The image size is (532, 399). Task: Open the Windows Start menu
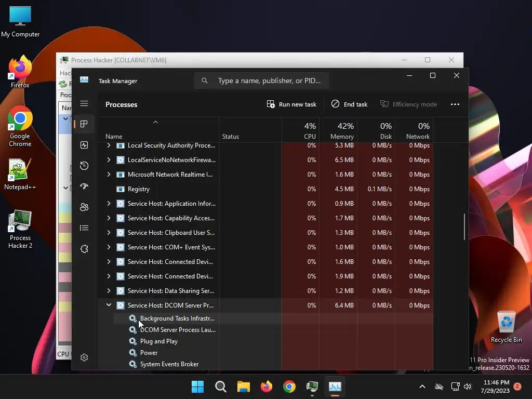197,387
